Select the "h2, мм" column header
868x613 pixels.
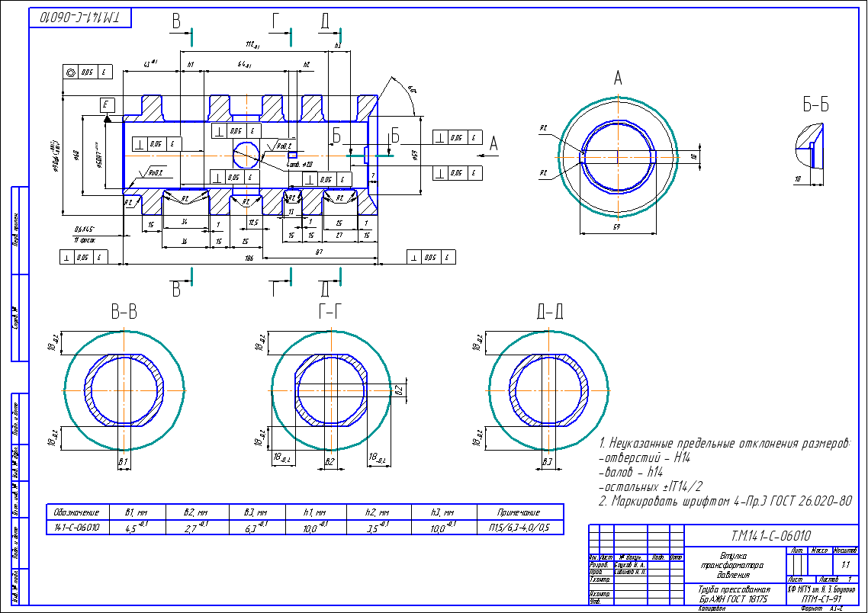point(378,513)
